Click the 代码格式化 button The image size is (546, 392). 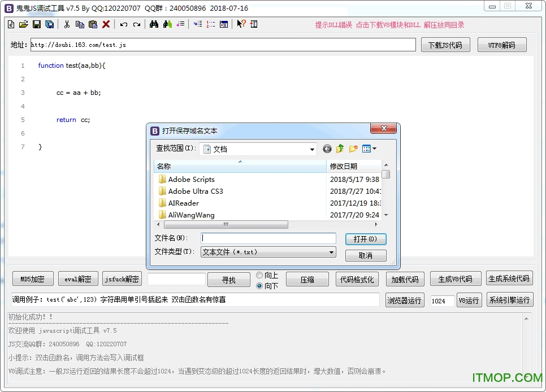point(357,279)
